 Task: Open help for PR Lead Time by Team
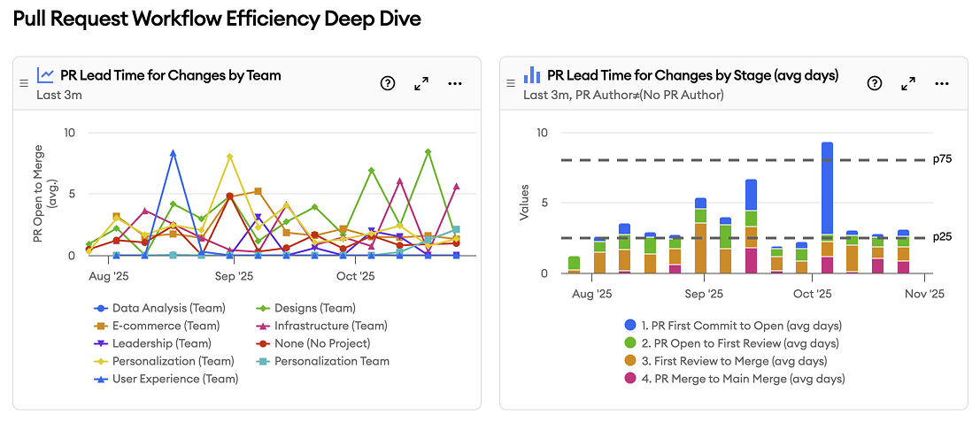(387, 83)
